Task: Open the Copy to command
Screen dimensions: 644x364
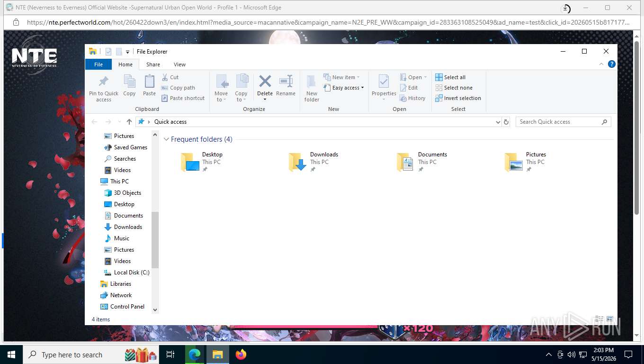Action: point(241,88)
